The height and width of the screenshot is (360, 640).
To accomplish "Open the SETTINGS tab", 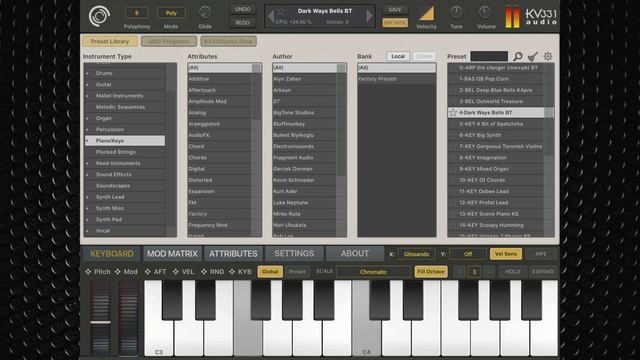I will coord(294,253).
